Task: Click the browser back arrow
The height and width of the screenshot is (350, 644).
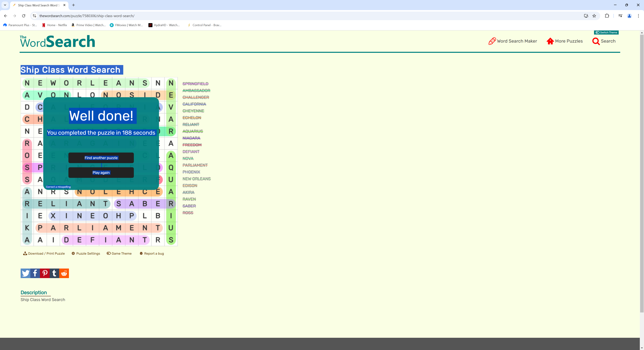Action: tap(6, 16)
